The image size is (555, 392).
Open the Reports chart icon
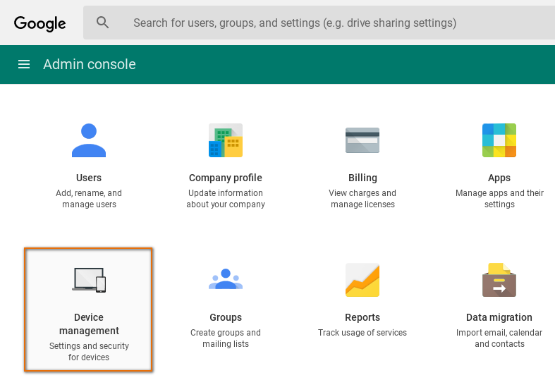point(362,280)
